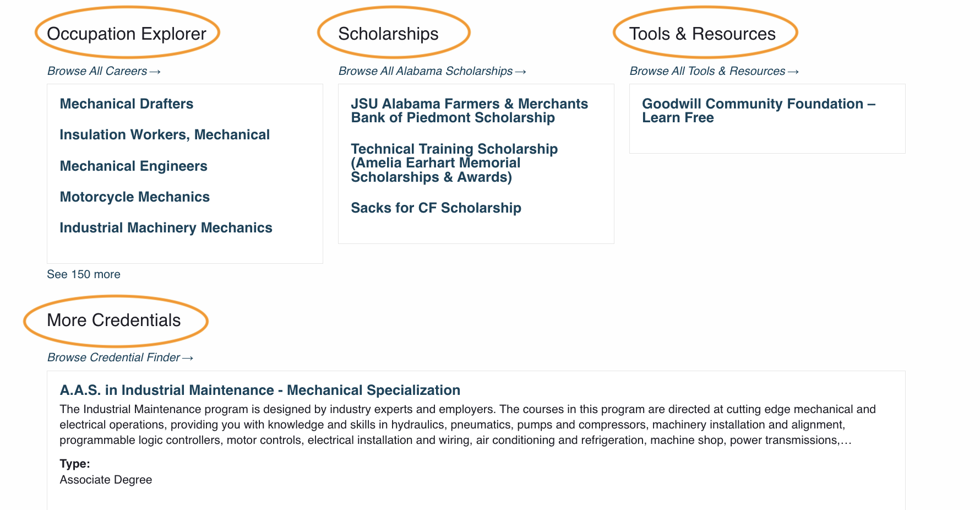Click the Industrial Maintenance program description text
980x510 pixels.
pos(467,425)
